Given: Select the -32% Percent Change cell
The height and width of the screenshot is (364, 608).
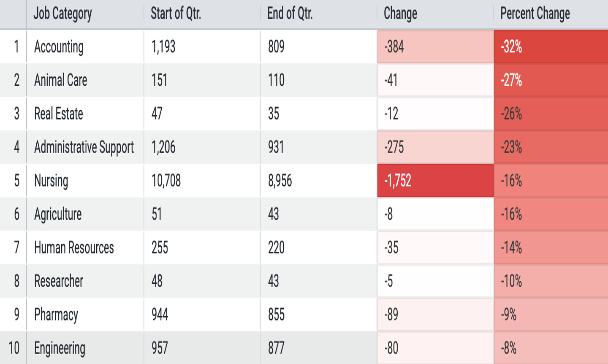Looking at the screenshot, I should [x=551, y=46].
